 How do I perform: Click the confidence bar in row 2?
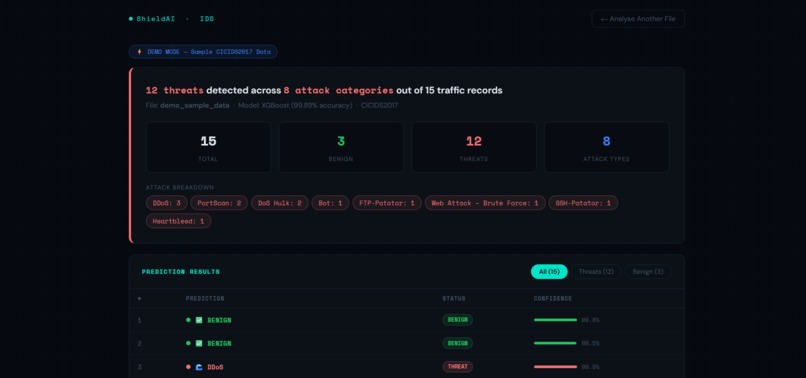[x=555, y=343]
